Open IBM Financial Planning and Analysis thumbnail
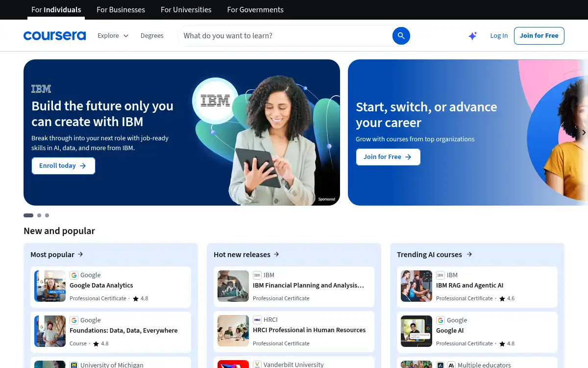The width and height of the screenshot is (588, 368). [233, 286]
